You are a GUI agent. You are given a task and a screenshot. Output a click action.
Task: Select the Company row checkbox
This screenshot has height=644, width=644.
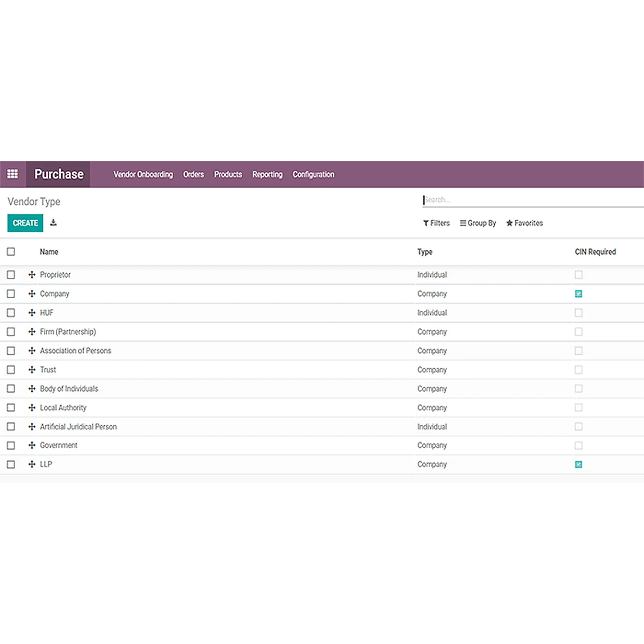click(x=11, y=293)
